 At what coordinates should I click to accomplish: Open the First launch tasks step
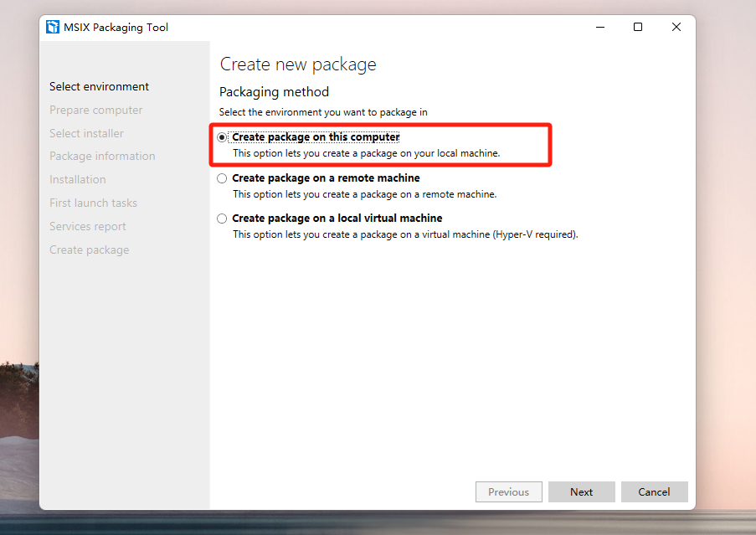coord(93,203)
